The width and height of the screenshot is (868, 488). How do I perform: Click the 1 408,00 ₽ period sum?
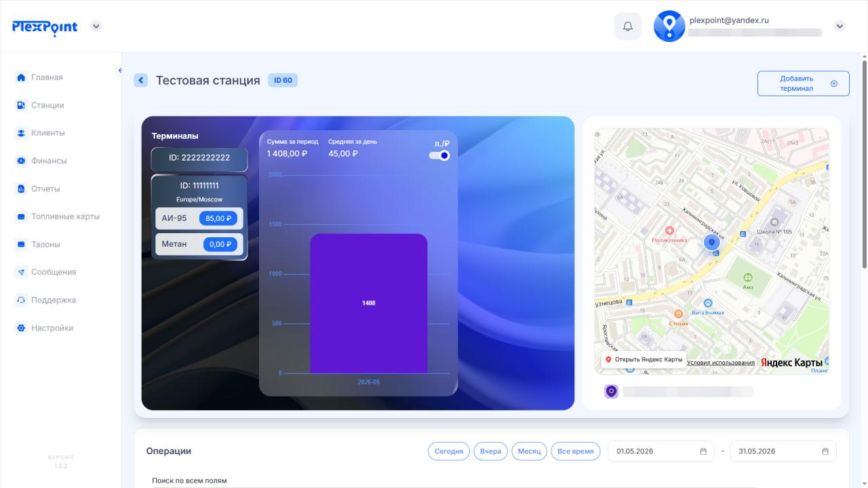pos(287,153)
